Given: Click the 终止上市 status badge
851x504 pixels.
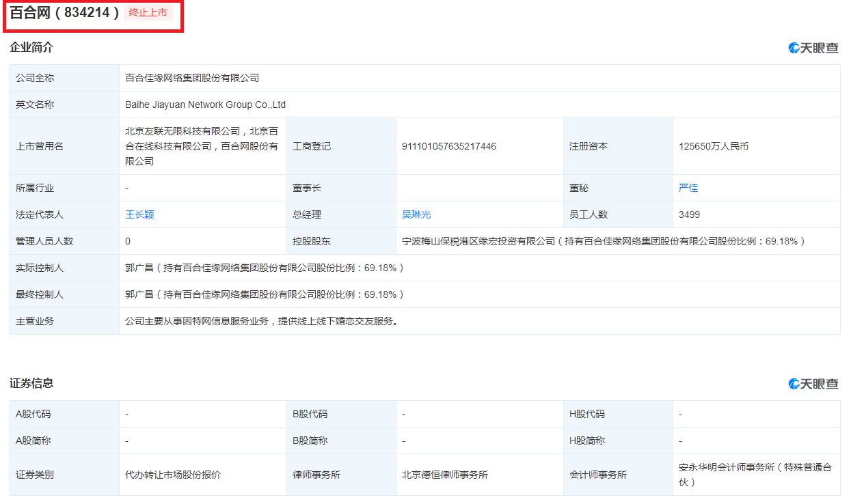Looking at the screenshot, I should point(148,12).
